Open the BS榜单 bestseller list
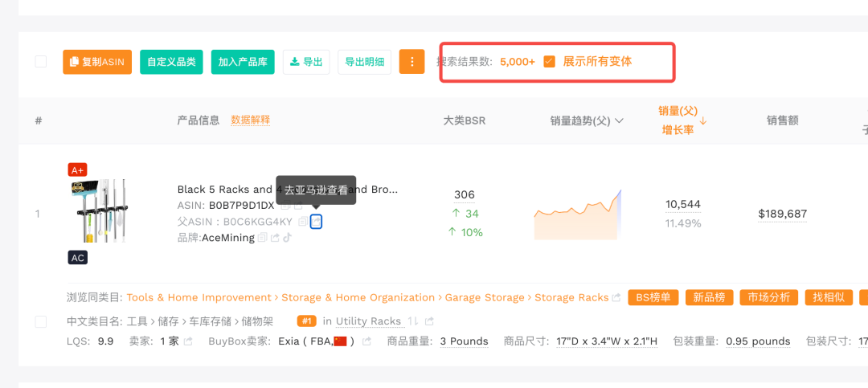 [x=653, y=297]
